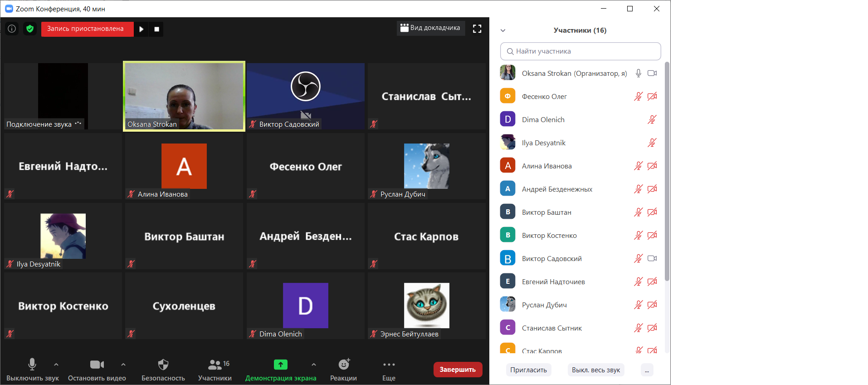
Task: Collapse the participants panel chevron
Action: pyautogui.click(x=503, y=30)
